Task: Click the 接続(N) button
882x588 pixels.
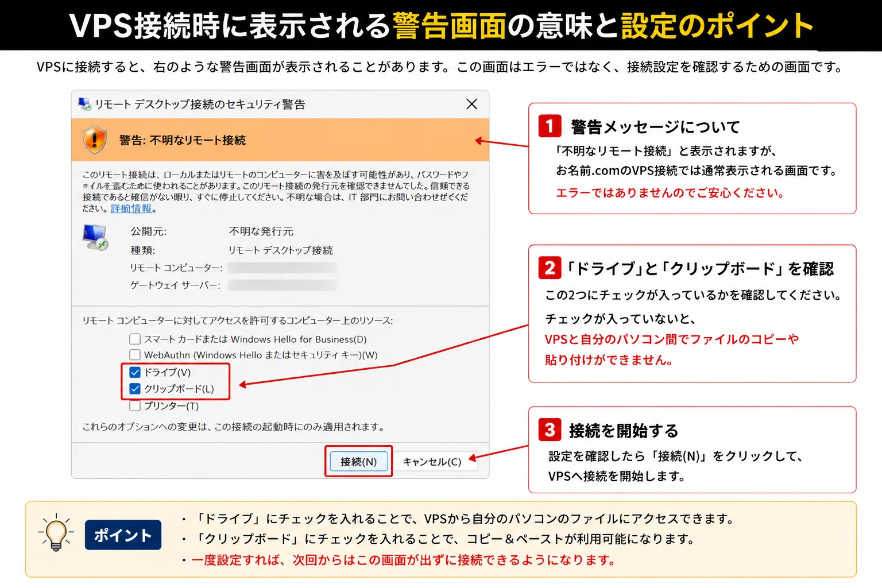Action: (x=359, y=462)
